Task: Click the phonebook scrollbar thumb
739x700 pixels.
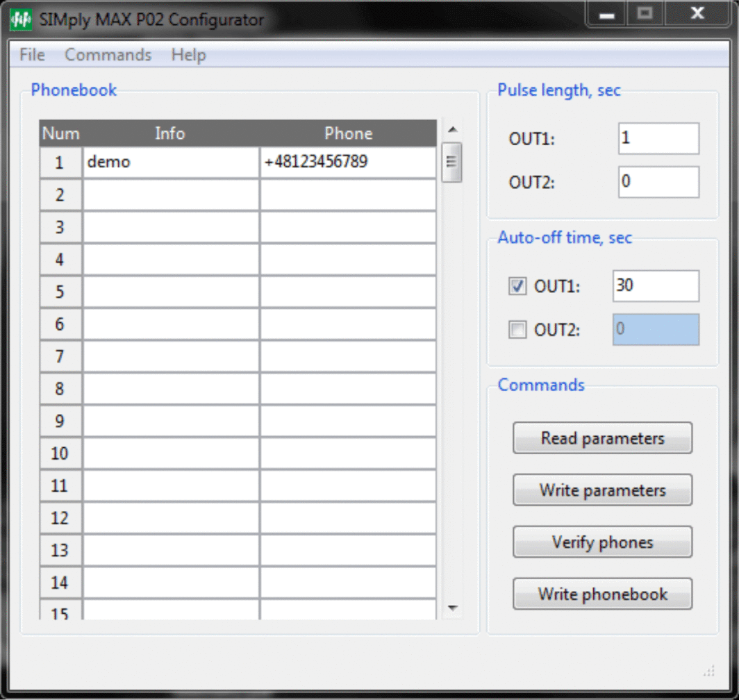Action: pyautogui.click(x=451, y=162)
